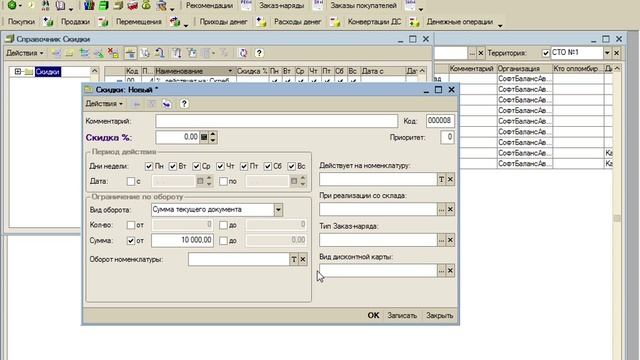Open the Вид оборота dropdown
Image resolution: width=640 pixels, height=360 pixels.
(278, 210)
